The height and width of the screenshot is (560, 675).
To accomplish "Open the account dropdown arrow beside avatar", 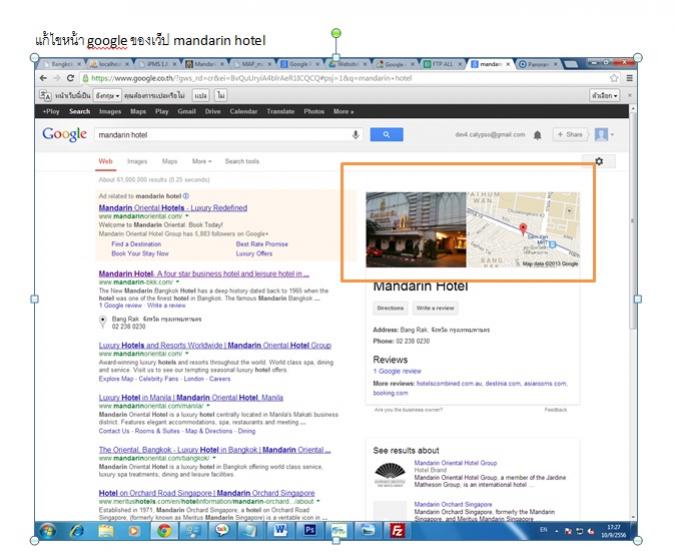I will coord(612,135).
